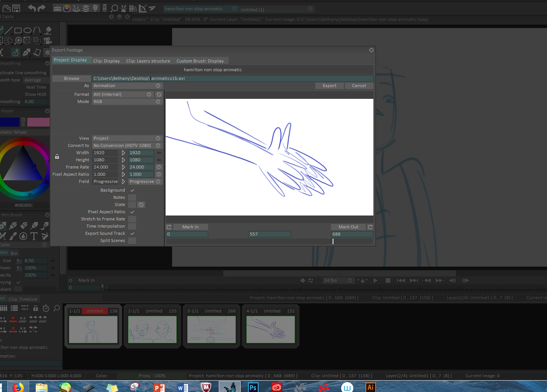Open the output Pixel Aspect Ratio dropdown arrow
The width and height of the screenshot is (547, 392).
point(159,174)
